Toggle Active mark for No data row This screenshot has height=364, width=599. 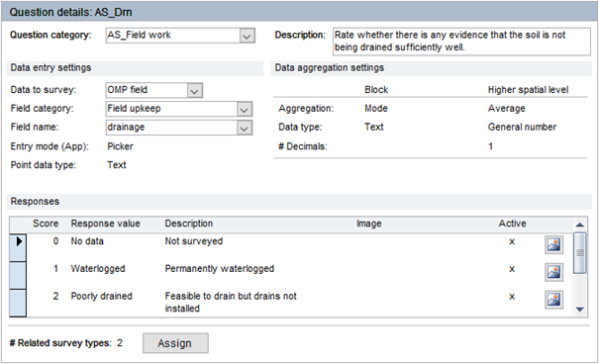[x=512, y=241]
